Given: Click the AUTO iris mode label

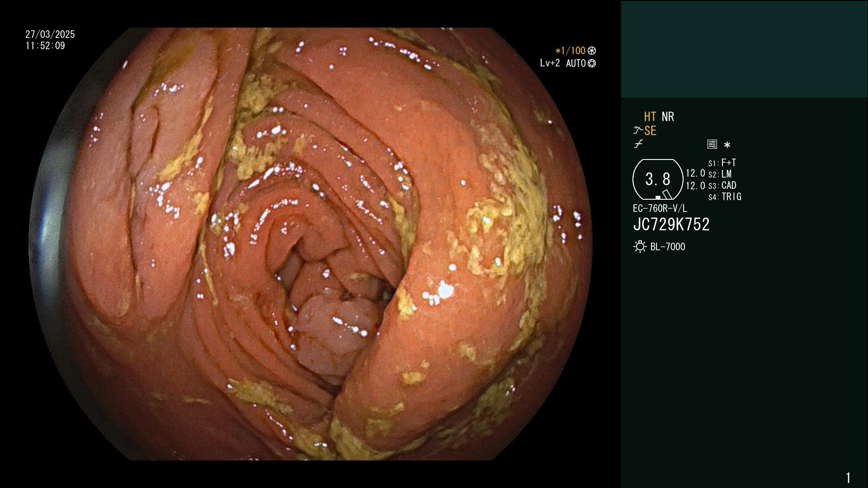Looking at the screenshot, I should click(x=576, y=63).
